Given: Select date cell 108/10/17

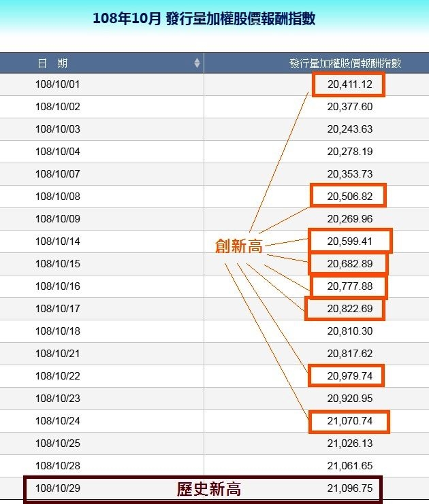Looking at the screenshot, I should click(x=58, y=309).
